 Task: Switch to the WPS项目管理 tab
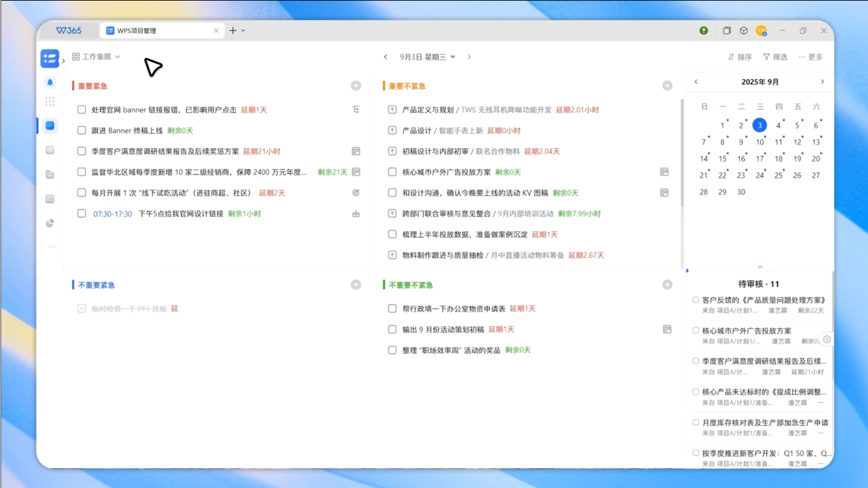pos(161,30)
